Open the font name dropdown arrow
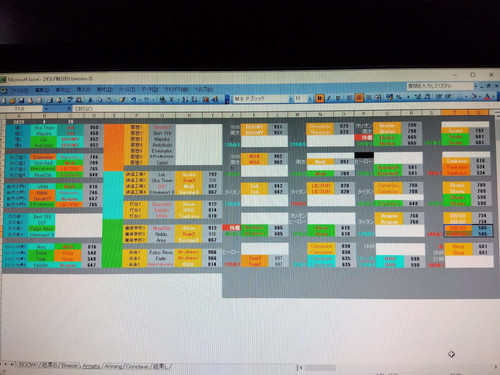 click(x=291, y=99)
